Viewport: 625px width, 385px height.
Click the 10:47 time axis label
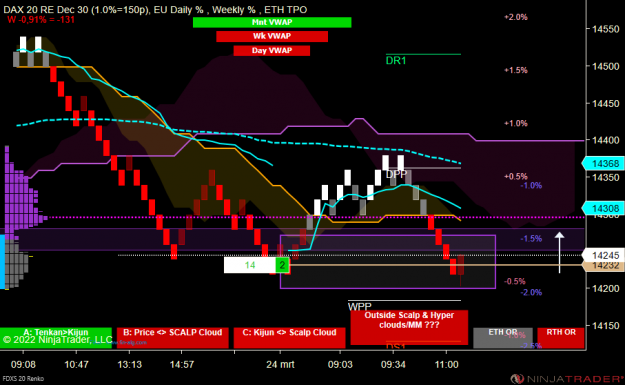pos(76,364)
